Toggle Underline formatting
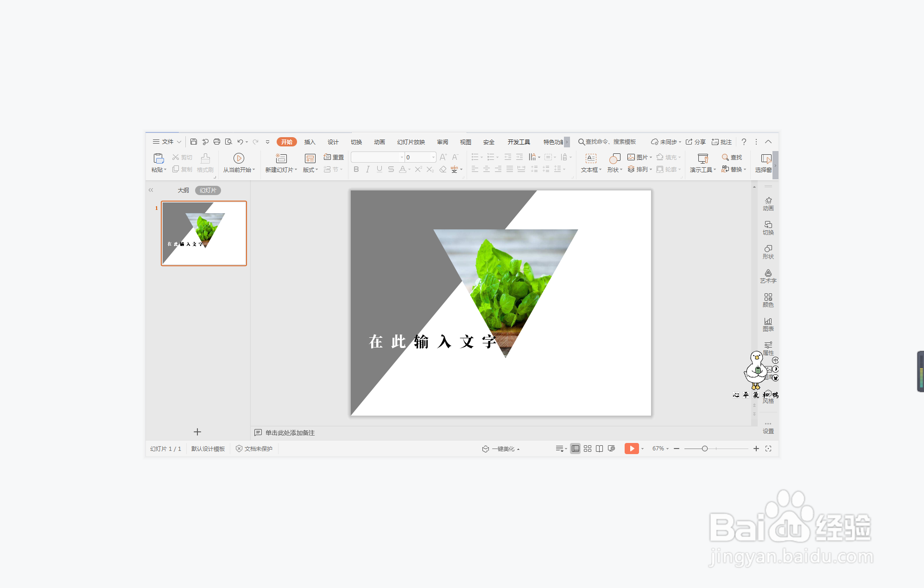This screenshot has width=924, height=588. (379, 169)
